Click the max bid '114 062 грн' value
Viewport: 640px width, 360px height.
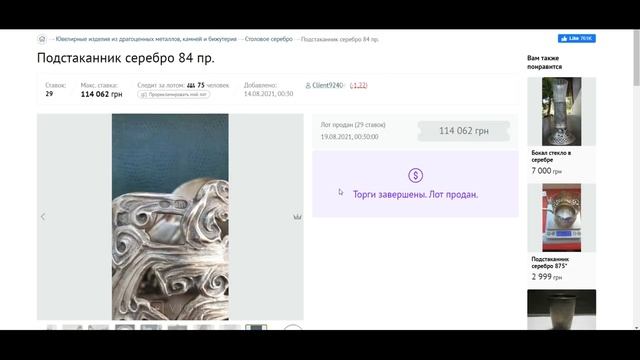pyautogui.click(x=102, y=94)
